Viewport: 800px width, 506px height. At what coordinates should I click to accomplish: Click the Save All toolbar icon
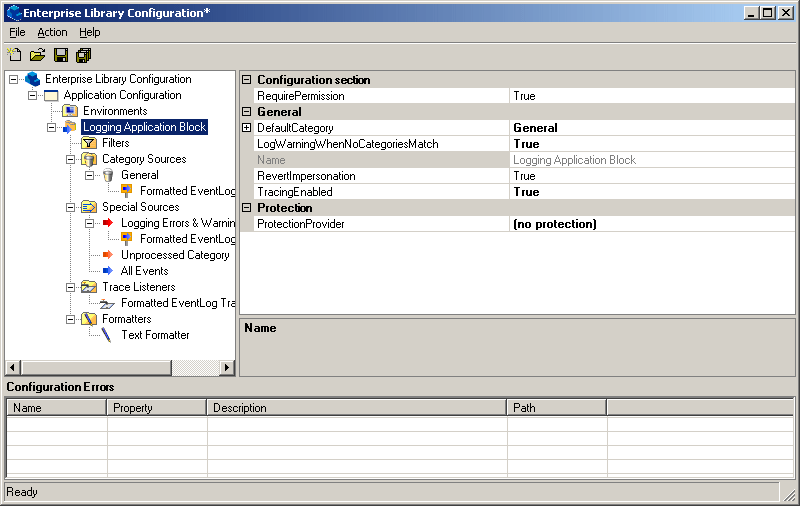[84, 55]
